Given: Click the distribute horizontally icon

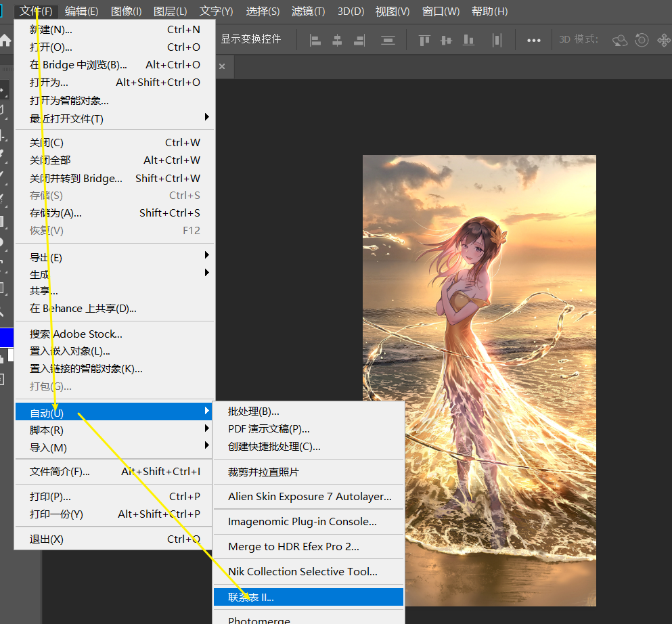Looking at the screenshot, I should click(x=497, y=41).
